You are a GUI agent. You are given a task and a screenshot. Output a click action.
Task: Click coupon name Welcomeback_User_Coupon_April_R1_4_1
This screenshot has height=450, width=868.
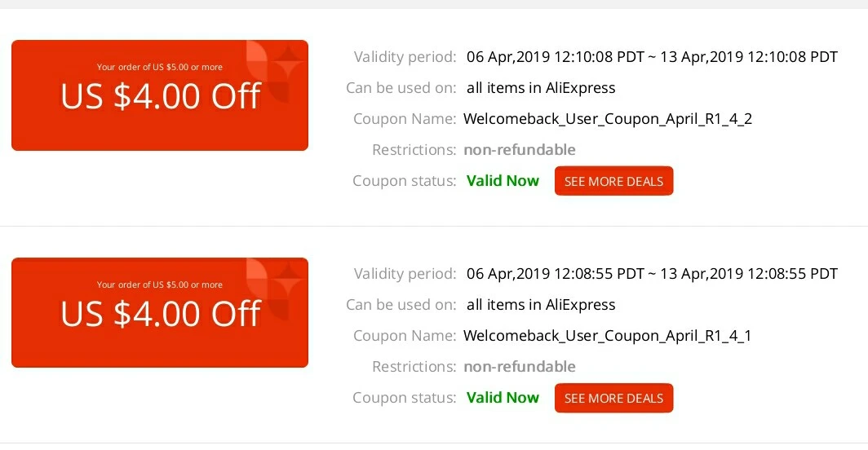[607, 336]
